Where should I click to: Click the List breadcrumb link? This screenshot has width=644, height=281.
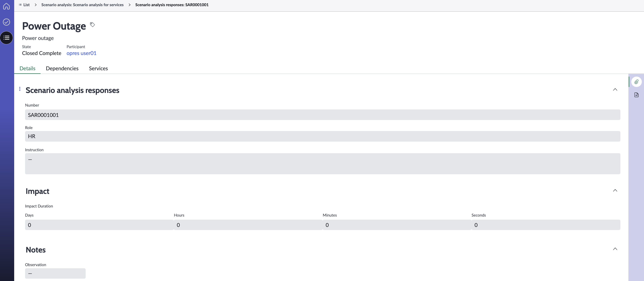(24, 5)
